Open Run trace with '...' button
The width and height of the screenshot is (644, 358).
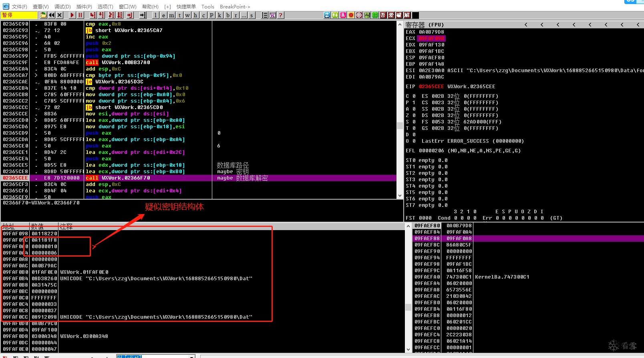click(x=244, y=15)
